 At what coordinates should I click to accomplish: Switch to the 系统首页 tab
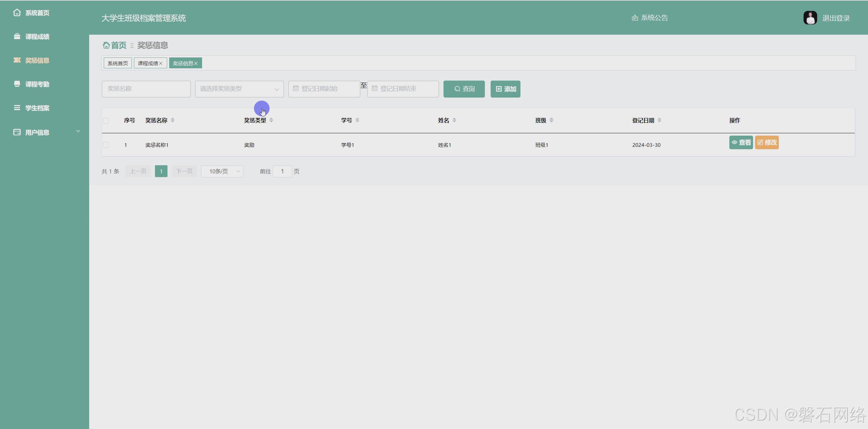[118, 63]
